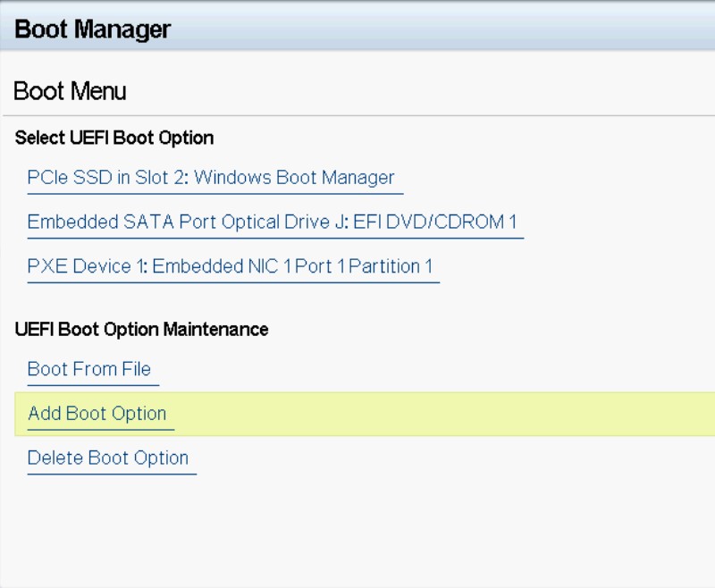This screenshot has height=588, width=715.
Task: Click the UEFI Boot Option Maintenance label
Action: pyautogui.click(x=141, y=329)
